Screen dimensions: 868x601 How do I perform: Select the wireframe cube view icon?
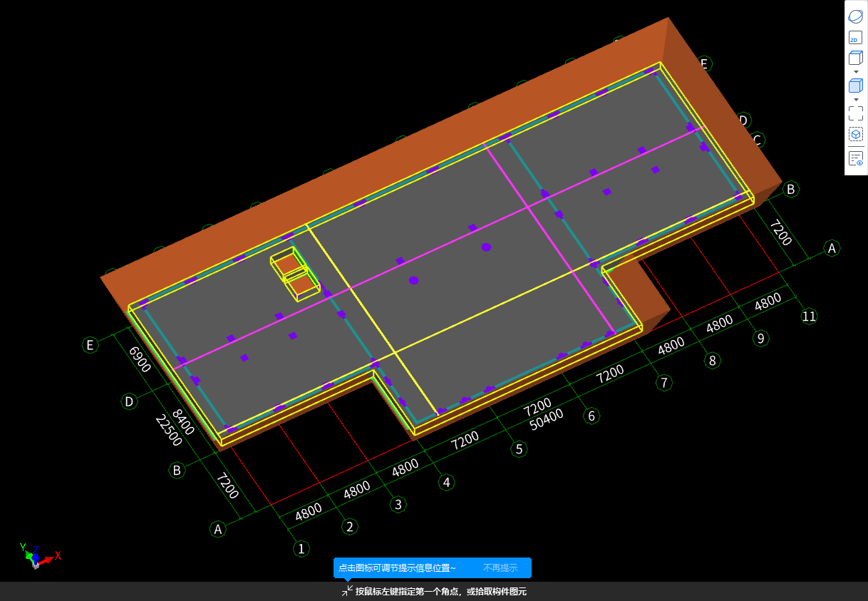pyautogui.click(x=856, y=59)
